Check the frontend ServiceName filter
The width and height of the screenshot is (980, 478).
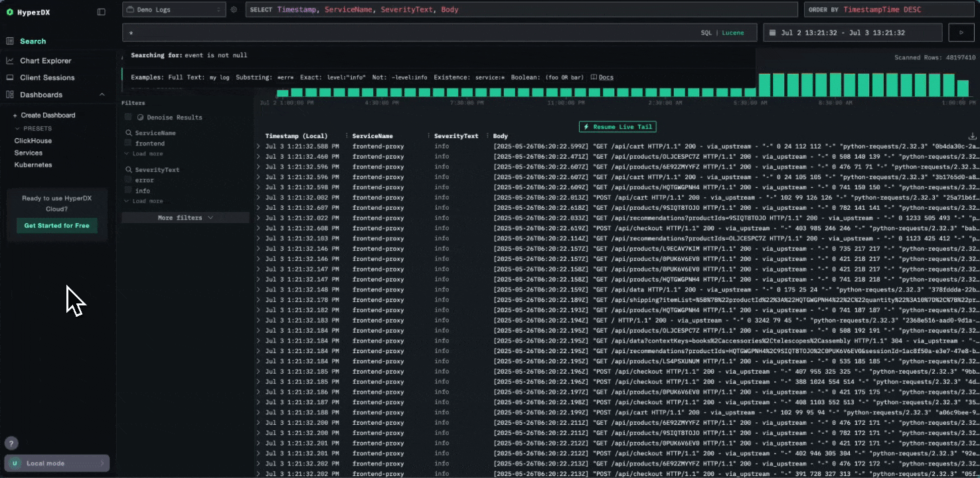pos(128,143)
